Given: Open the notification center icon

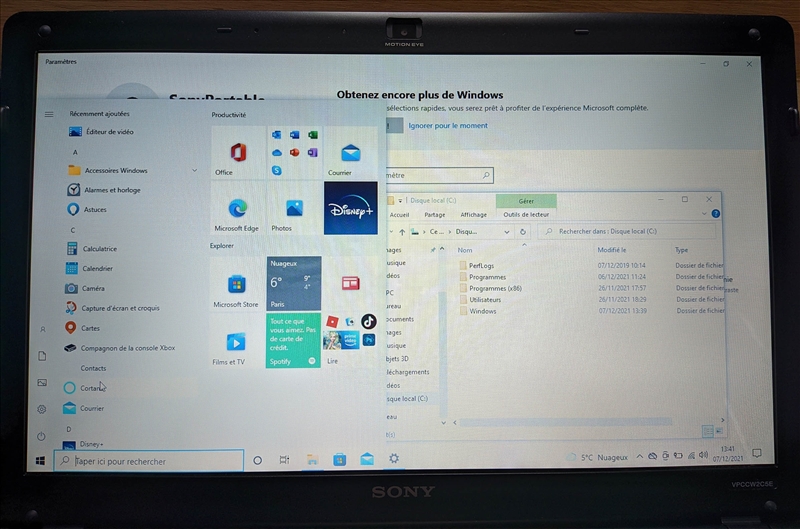Looking at the screenshot, I should click(757, 454).
